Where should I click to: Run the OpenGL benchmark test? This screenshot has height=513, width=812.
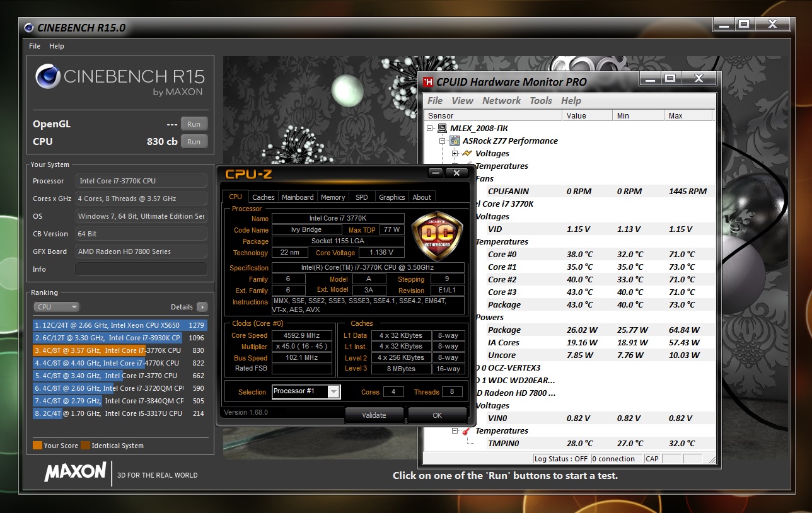[194, 124]
